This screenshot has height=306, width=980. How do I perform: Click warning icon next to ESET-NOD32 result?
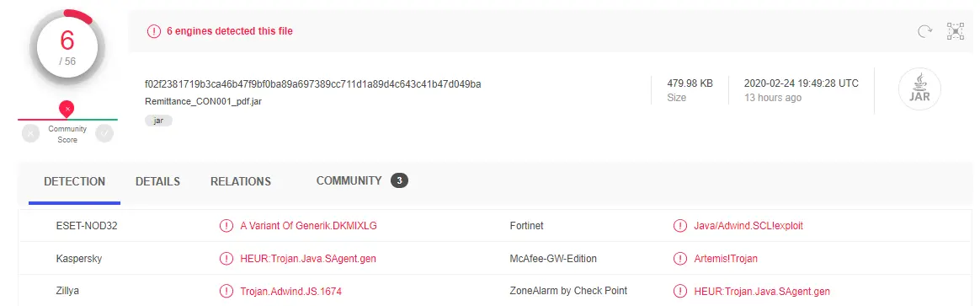click(226, 226)
